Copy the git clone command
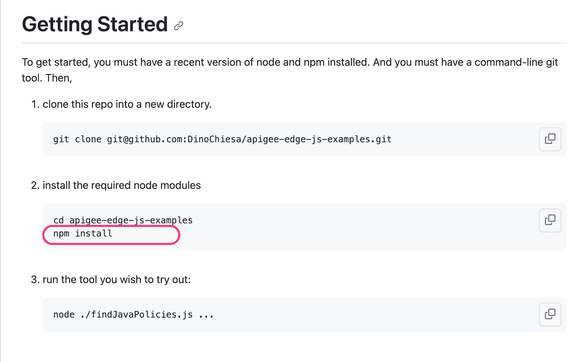Viewport: 587px width, 362px height. point(550,139)
